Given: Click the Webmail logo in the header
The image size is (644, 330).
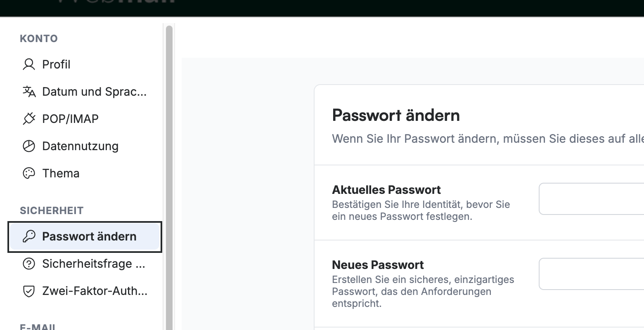Looking at the screenshot, I should click(116, 2).
